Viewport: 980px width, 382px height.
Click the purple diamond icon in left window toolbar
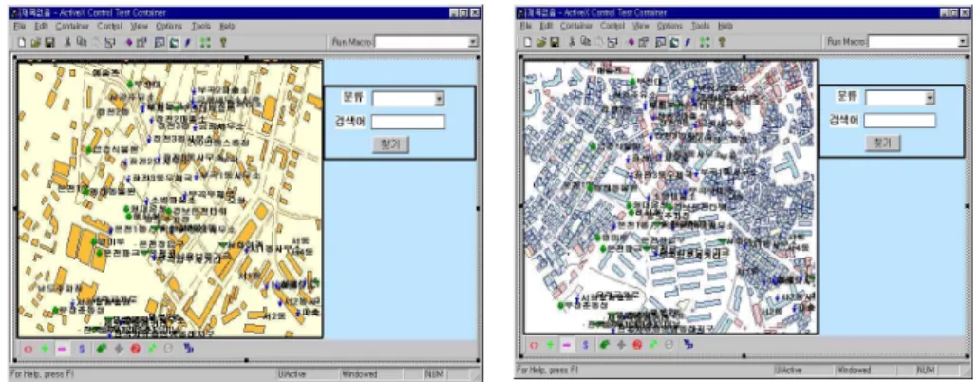pyautogui.click(x=129, y=43)
